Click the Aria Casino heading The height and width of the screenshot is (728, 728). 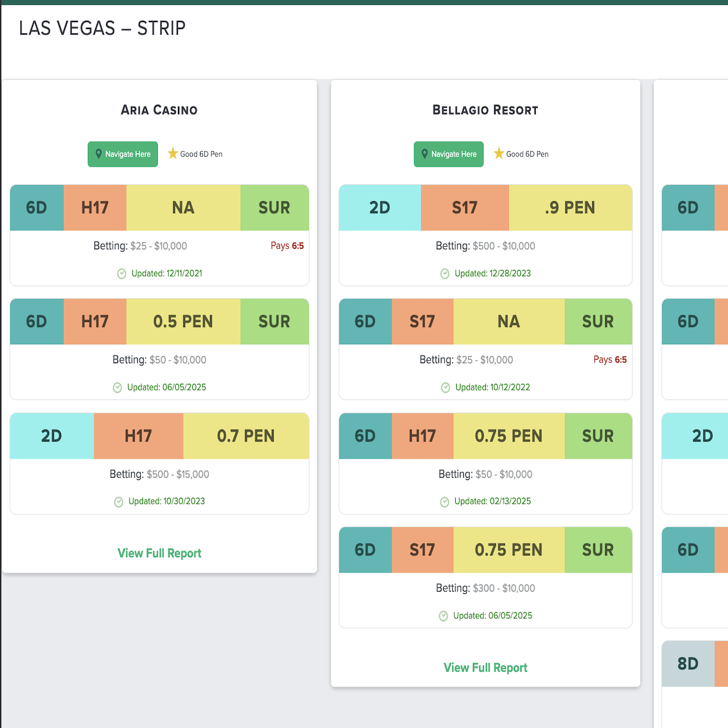point(159,110)
